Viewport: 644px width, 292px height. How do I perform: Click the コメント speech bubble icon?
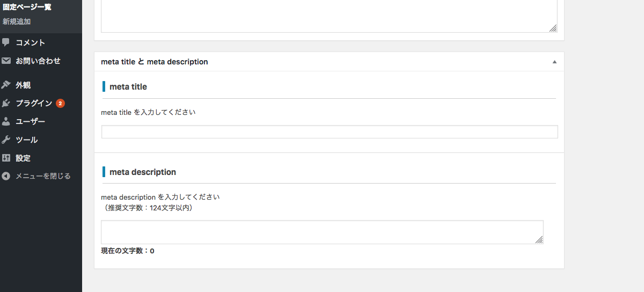pyautogui.click(x=6, y=42)
